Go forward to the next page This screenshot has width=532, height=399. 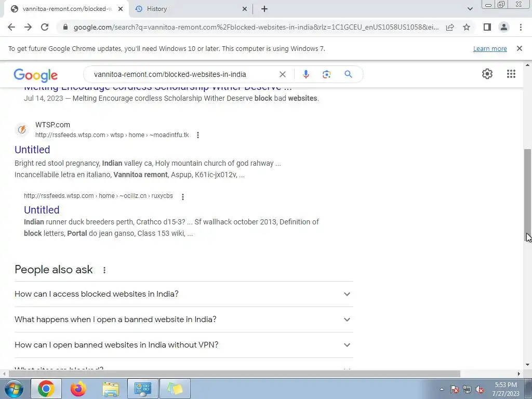[28, 27]
